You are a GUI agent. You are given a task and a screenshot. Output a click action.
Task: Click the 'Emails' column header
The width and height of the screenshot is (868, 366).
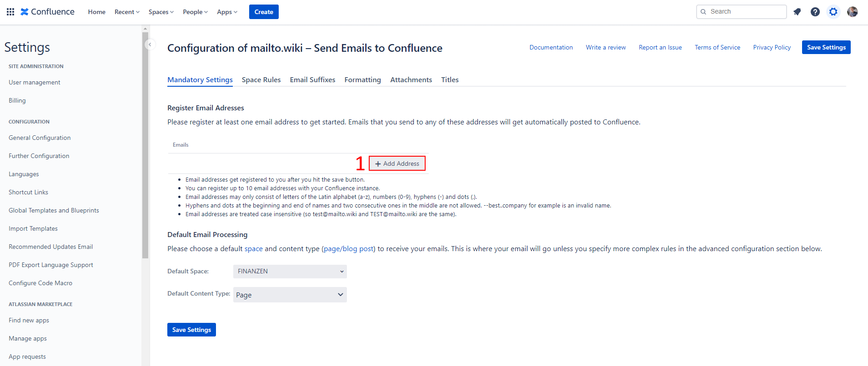pos(181,145)
